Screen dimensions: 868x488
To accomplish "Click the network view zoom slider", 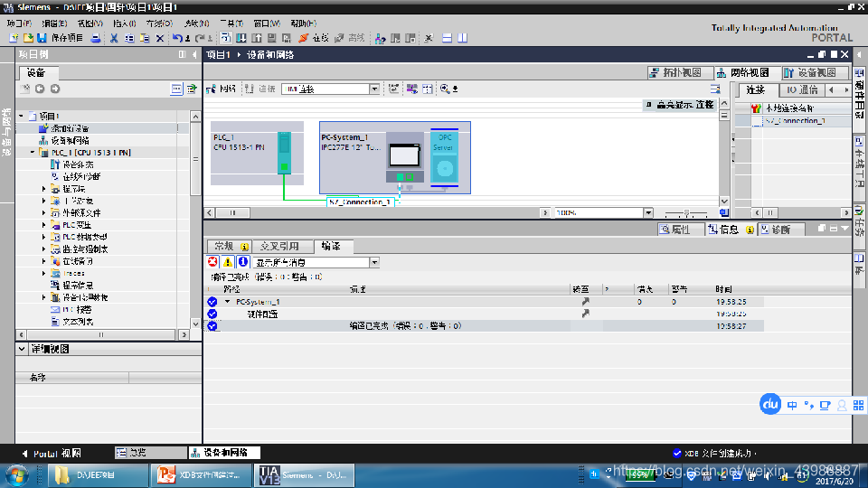I will 686,213.
